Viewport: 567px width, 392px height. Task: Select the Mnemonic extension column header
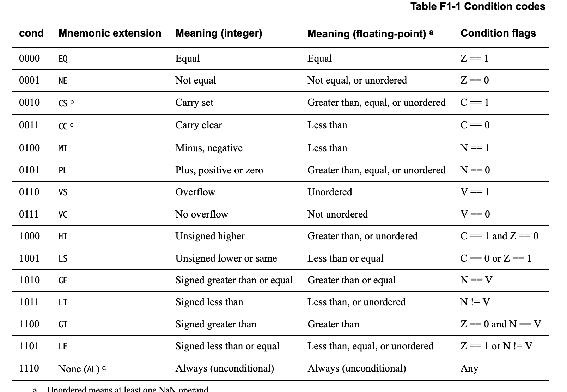pos(110,33)
